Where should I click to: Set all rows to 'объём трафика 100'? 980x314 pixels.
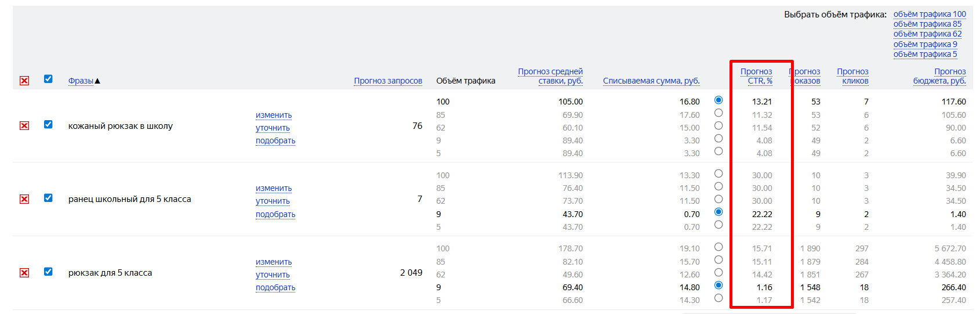coord(930,14)
